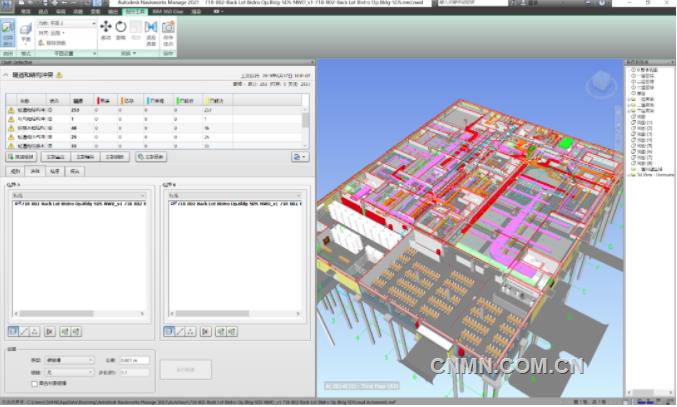Click the Run Test button
The image size is (677, 407).
click(x=185, y=368)
